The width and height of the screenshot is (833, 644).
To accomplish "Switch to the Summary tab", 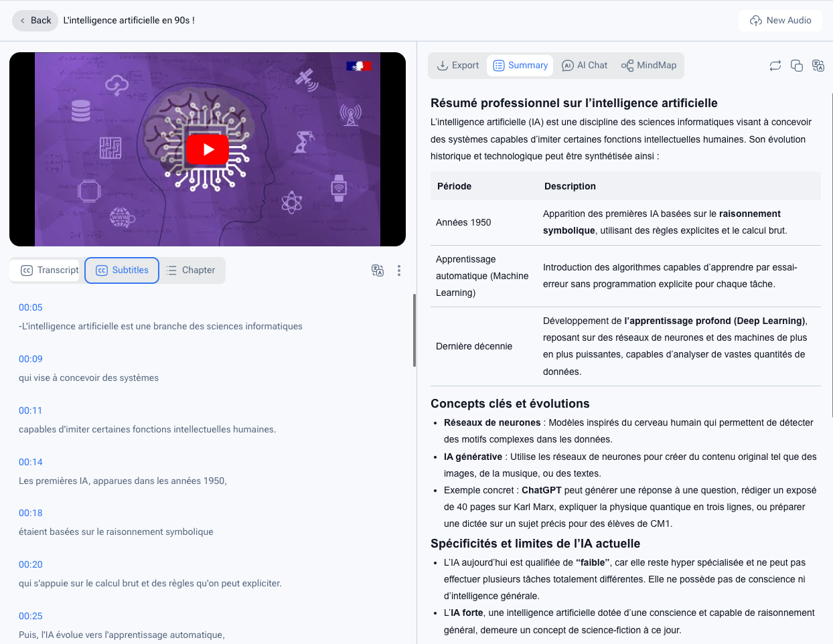I will [520, 65].
